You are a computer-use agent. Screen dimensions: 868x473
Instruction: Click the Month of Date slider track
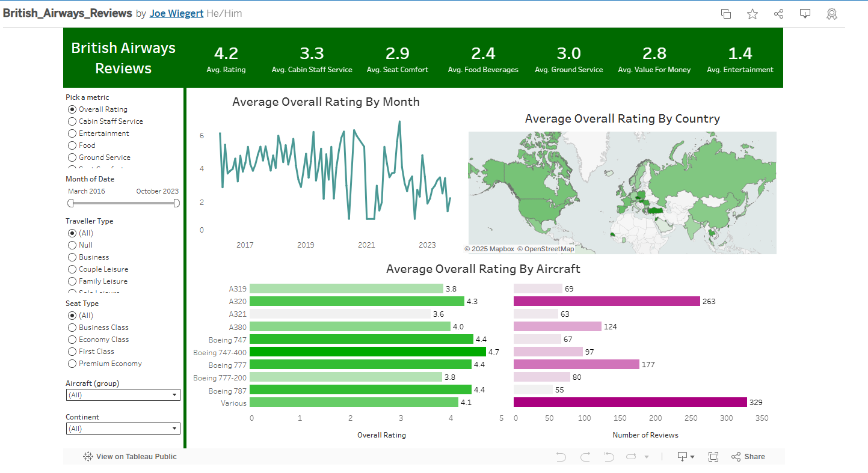pyautogui.click(x=123, y=203)
